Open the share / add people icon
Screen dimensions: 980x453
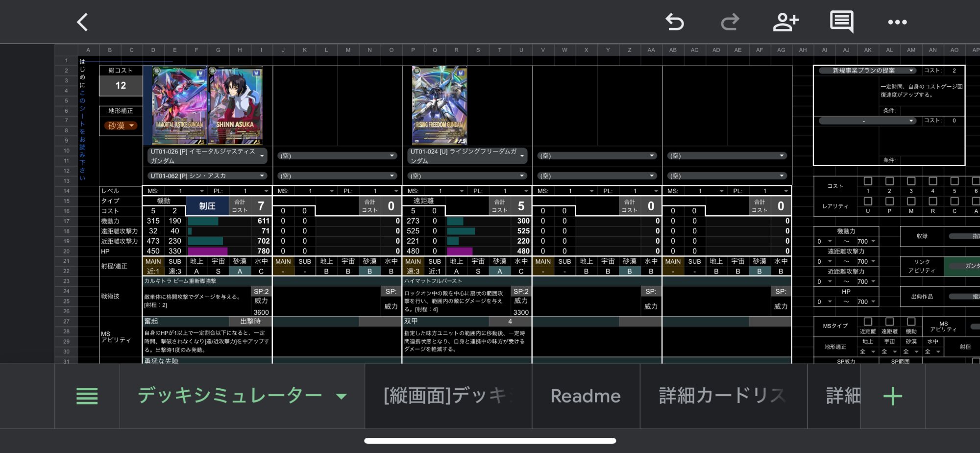click(785, 22)
